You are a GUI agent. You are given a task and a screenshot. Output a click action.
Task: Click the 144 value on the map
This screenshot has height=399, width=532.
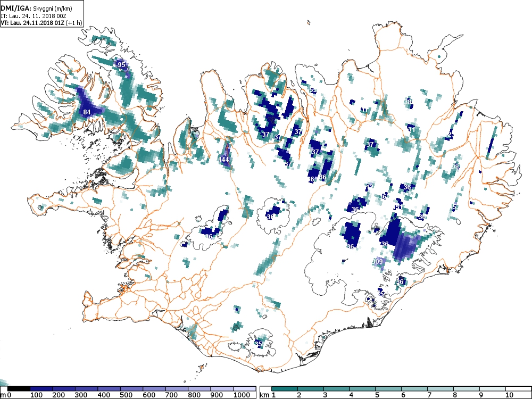[x=224, y=159]
